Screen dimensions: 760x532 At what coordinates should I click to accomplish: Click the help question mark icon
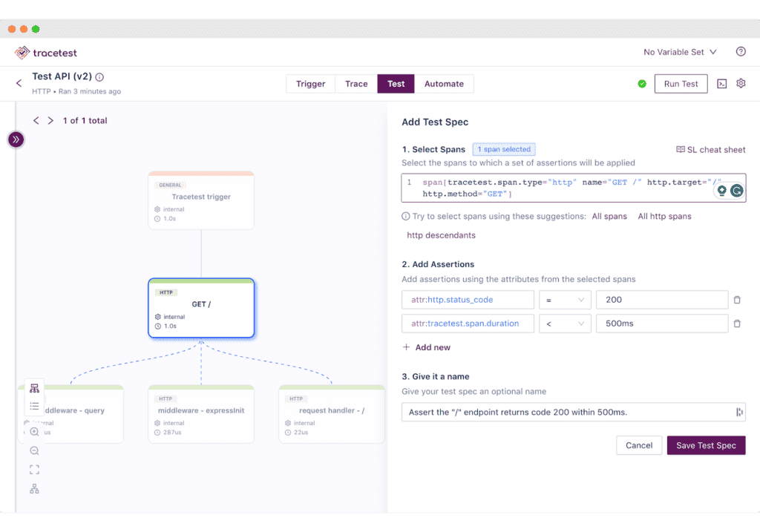pos(741,52)
